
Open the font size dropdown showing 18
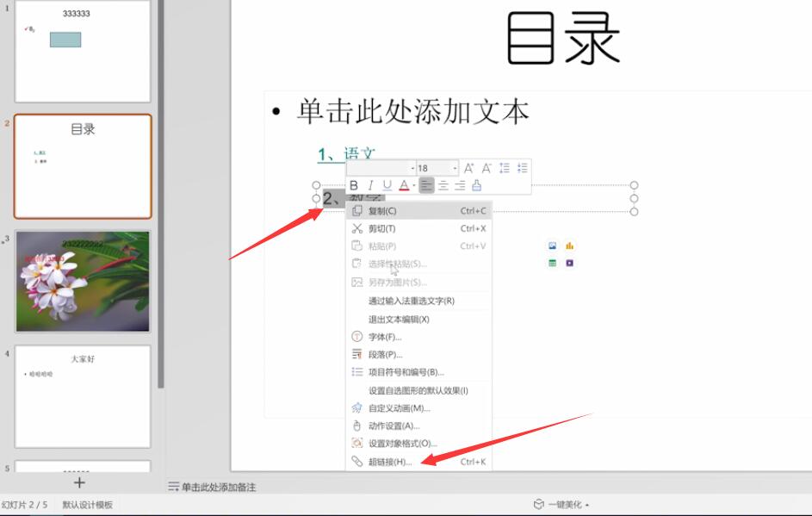coord(455,168)
